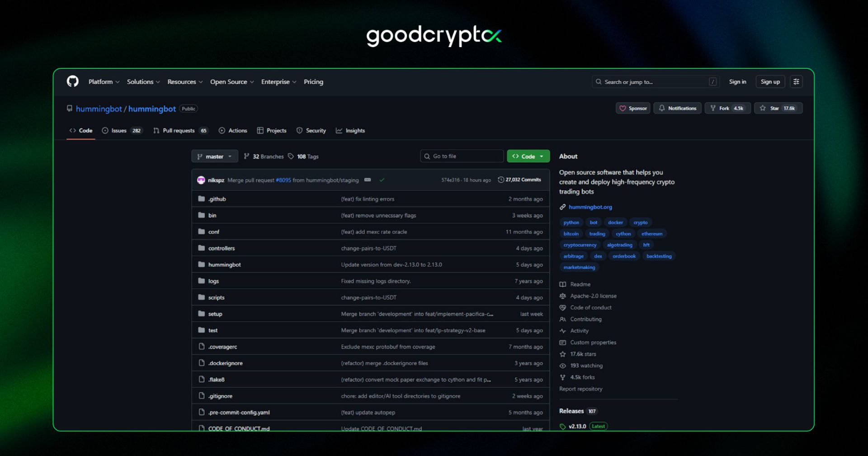View the 193 watching list

(x=586, y=366)
